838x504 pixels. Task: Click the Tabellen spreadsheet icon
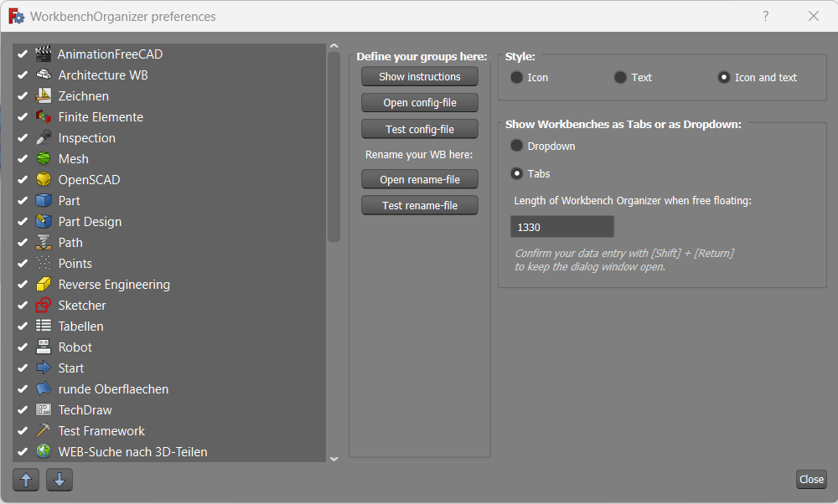pos(44,326)
